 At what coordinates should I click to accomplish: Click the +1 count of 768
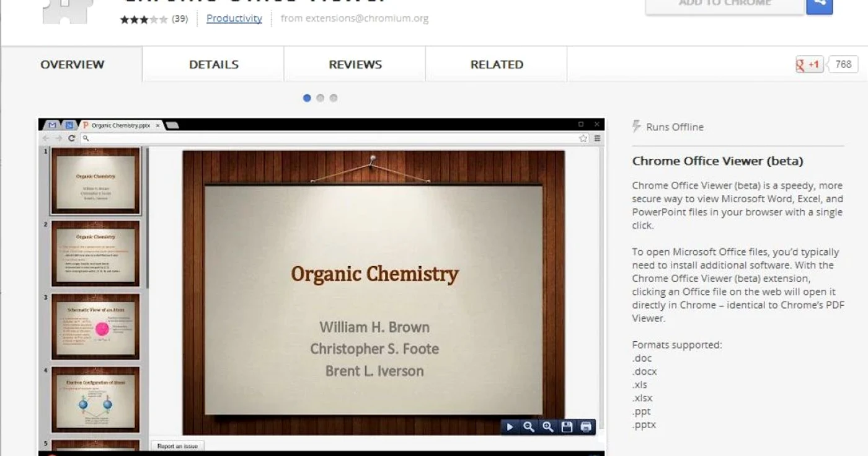pos(843,65)
